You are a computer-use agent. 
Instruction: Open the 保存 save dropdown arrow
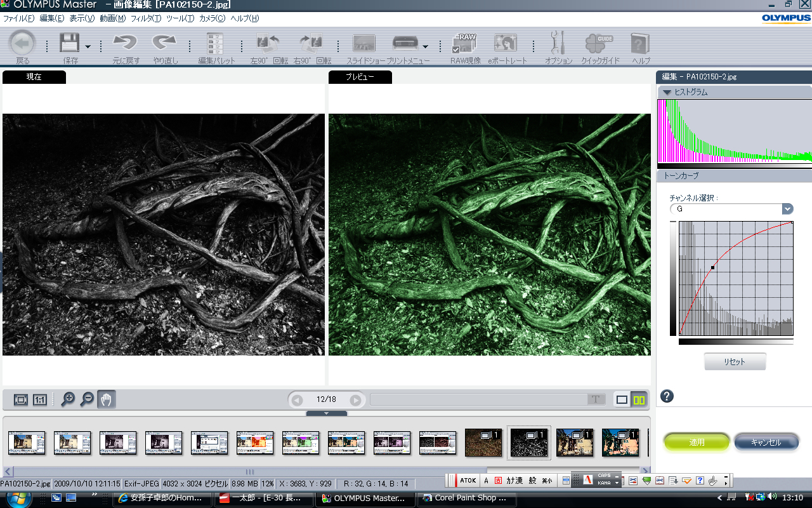[x=88, y=46]
